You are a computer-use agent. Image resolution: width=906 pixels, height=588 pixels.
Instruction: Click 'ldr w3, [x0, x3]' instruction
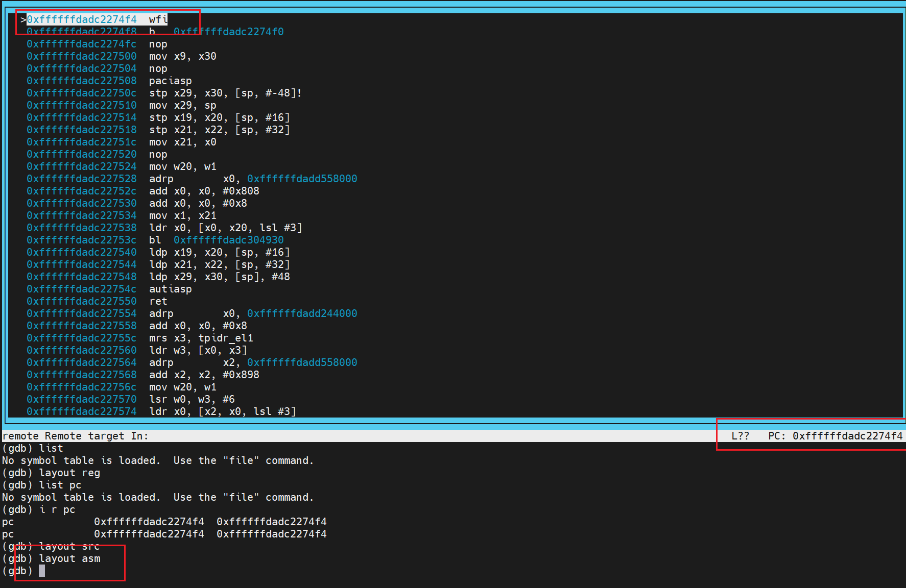[x=198, y=350]
